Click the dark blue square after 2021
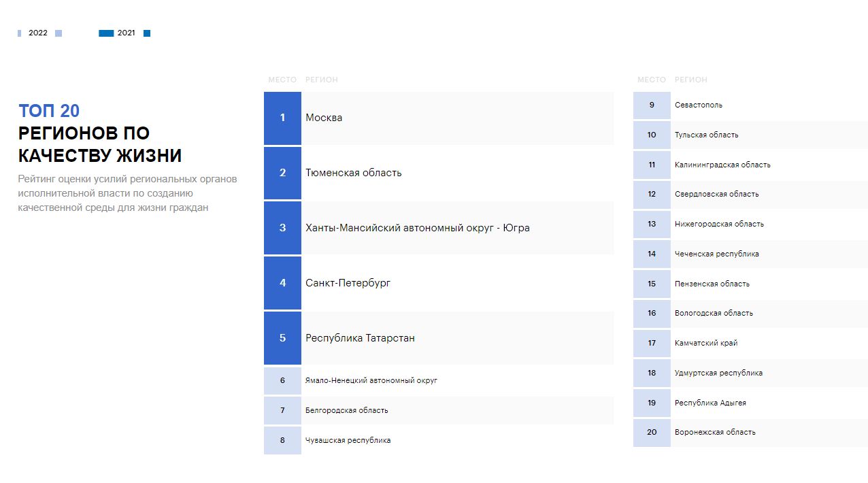Screen dimensions: 868x483 point(147,33)
